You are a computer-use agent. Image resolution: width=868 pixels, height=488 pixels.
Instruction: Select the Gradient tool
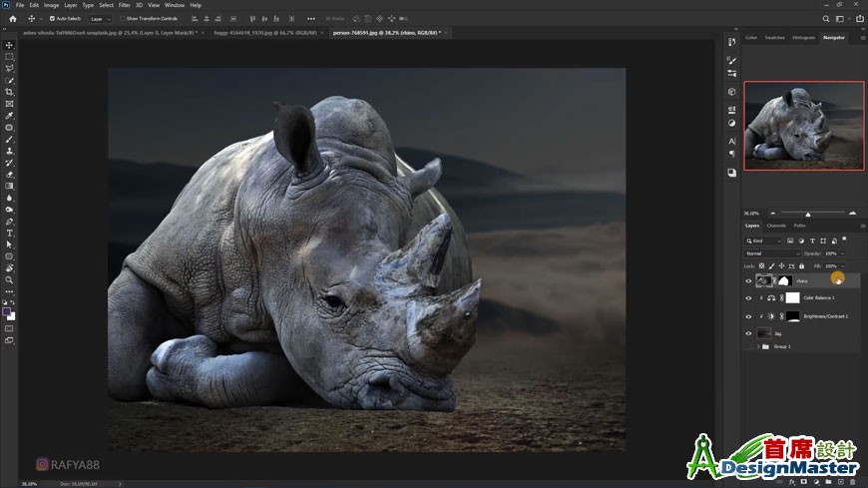[9, 186]
